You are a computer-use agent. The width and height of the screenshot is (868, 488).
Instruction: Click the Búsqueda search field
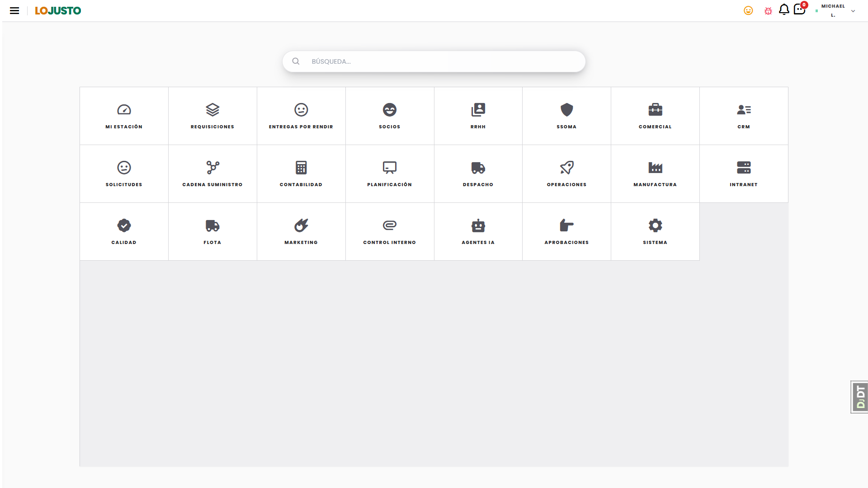point(434,61)
